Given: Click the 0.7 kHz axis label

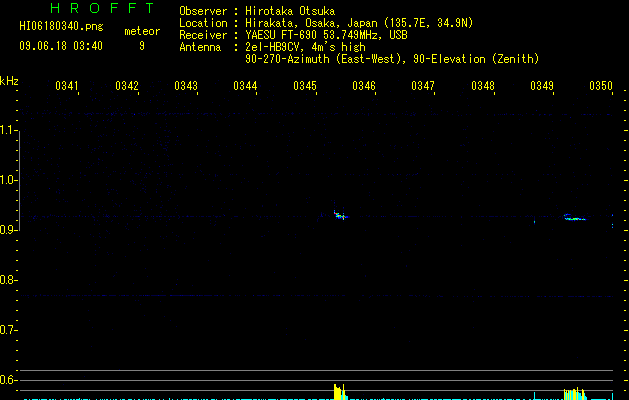Looking at the screenshot, I should pyautogui.click(x=8, y=330).
